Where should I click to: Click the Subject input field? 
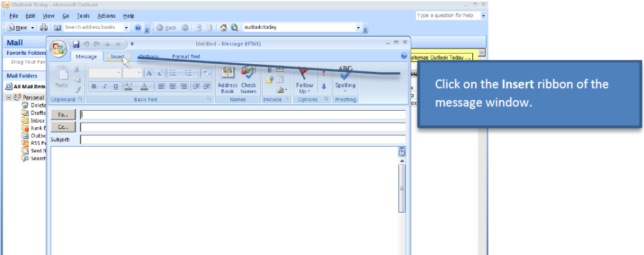point(243,139)
